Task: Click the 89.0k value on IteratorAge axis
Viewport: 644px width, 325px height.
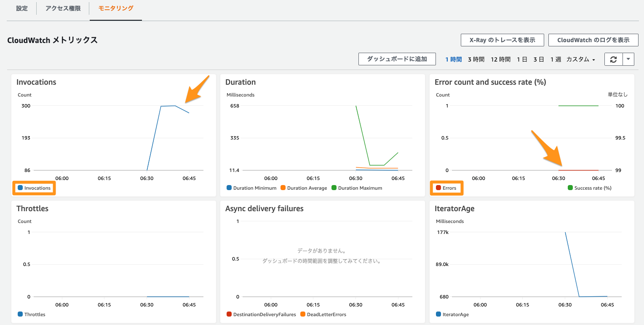Action: [442, 264]
